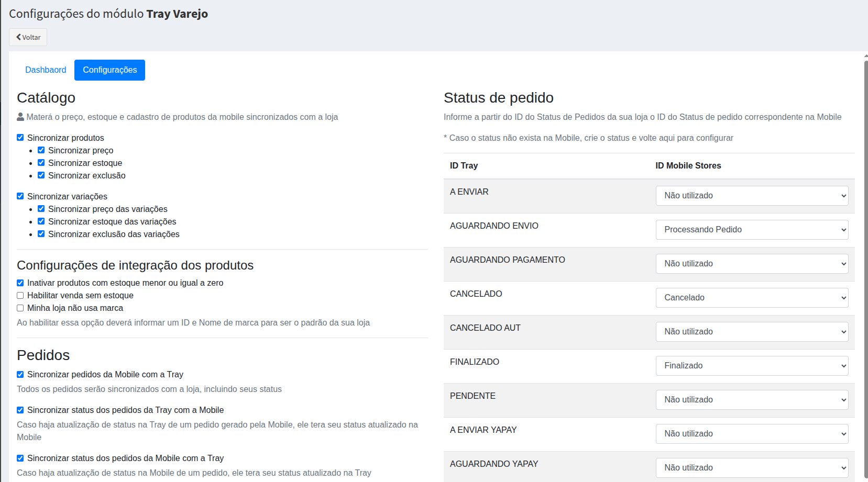The image size is (868, 482).
Task: Click the FINALIZADO row label
Action: (x=474, y=362)
